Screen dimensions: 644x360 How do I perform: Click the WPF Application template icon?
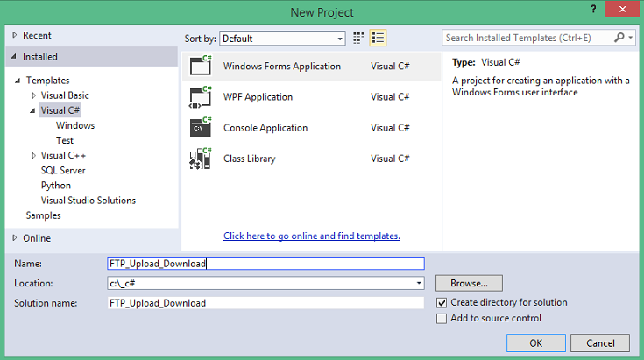[201, 97]
